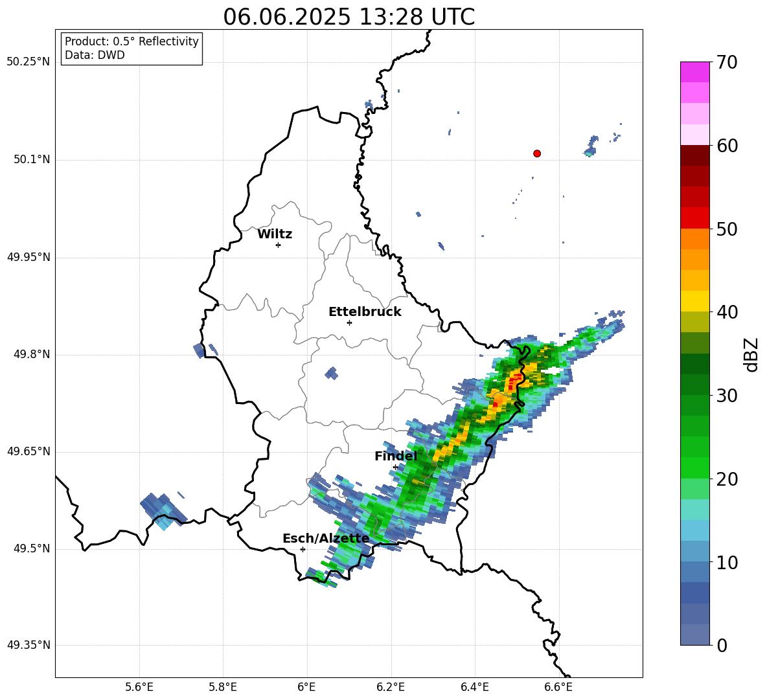The height and width of the screenshot is (700, 767).
Task: Click the blue echo patch west of 5.7°E
Action: click(163, 512)
